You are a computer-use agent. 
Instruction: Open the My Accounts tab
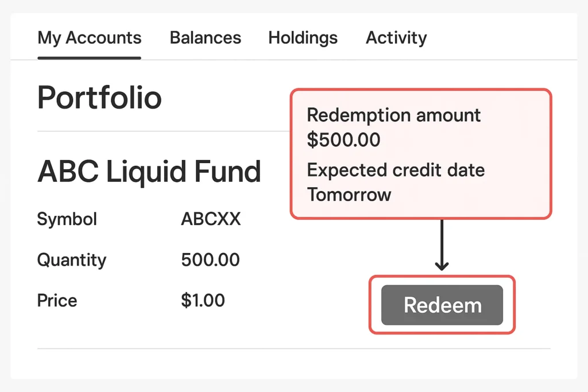click(x=89, y=38)
